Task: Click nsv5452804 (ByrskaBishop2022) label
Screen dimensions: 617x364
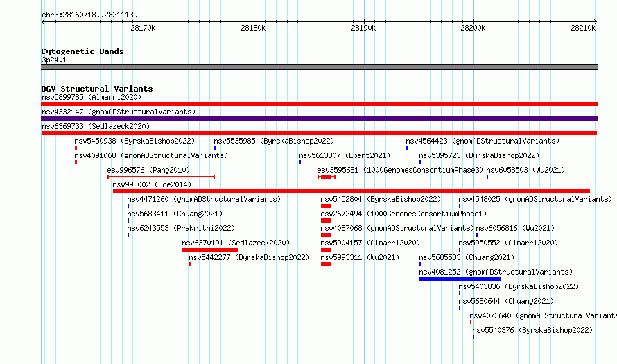Action: (x=381, y=199)
